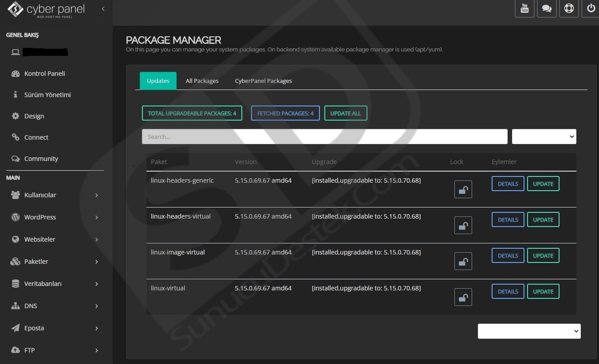Click the WordPress logo icon
The image size is (599, 364).
pyautogui.click(x=16, y=217)
